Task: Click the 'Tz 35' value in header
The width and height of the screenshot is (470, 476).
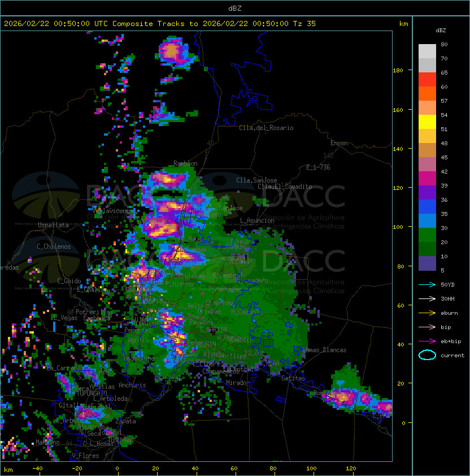Action: coord(304,23)
